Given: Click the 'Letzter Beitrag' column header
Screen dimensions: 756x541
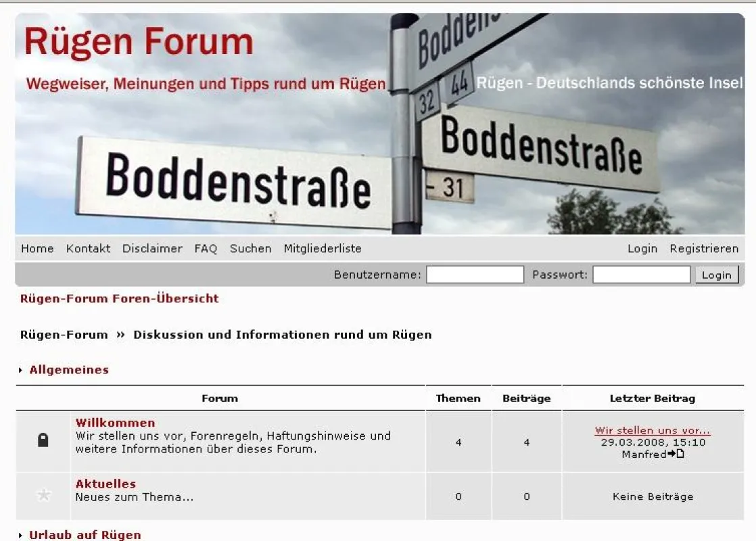Looking at the screenshot, I should pyautogui.click(x=653, y=398).
